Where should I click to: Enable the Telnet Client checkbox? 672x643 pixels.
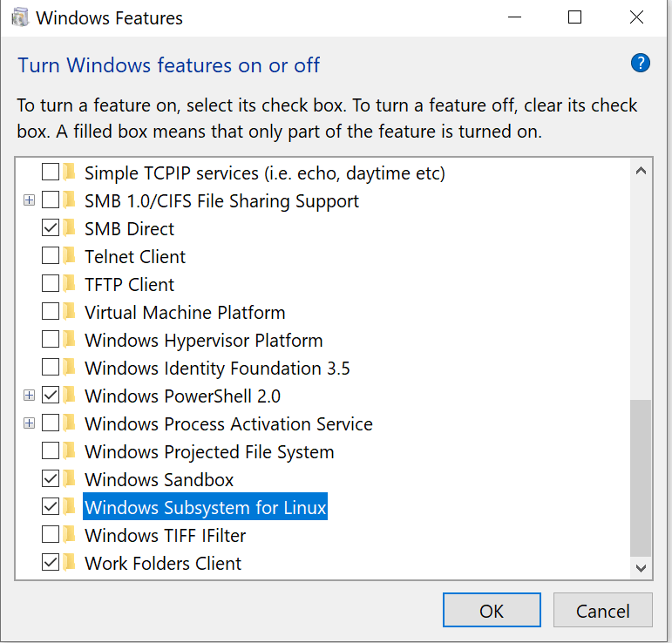[x=51, y=256]
